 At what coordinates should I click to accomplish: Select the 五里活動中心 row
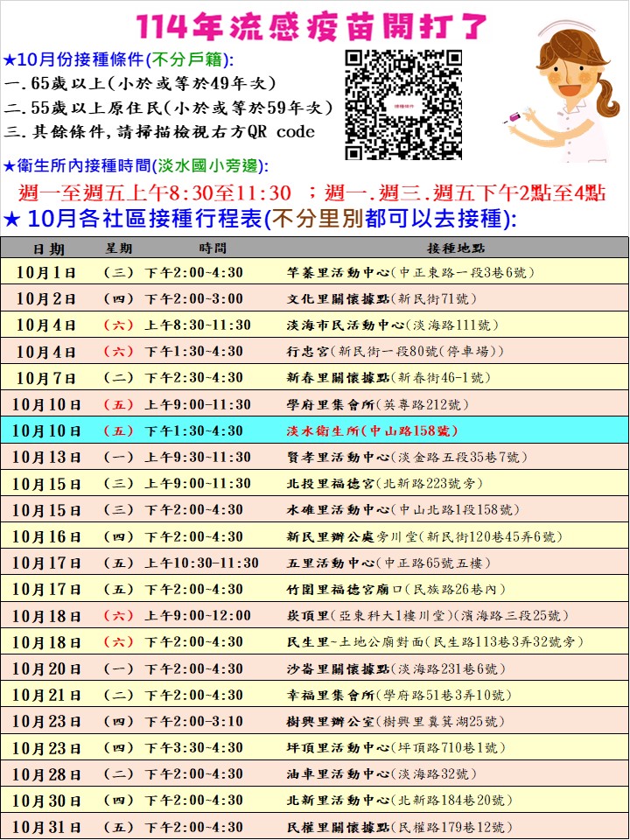(x=315, y=563)
